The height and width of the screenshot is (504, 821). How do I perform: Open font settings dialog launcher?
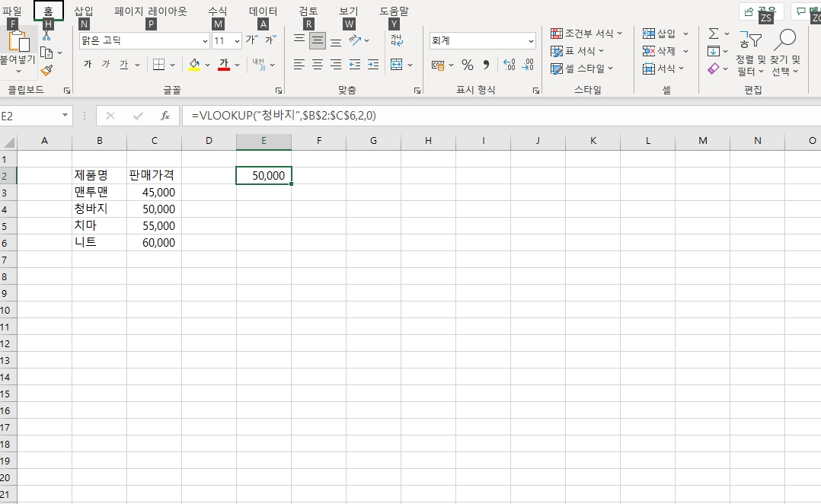[279, 91]
